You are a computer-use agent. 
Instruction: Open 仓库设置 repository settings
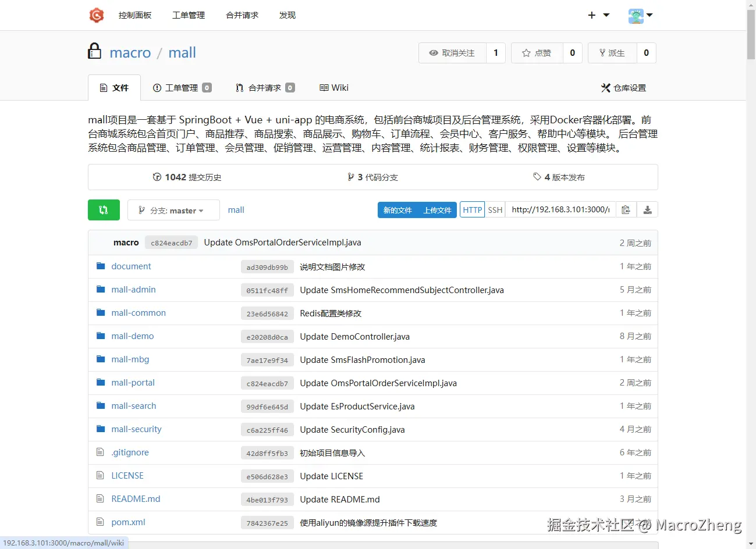623,88
